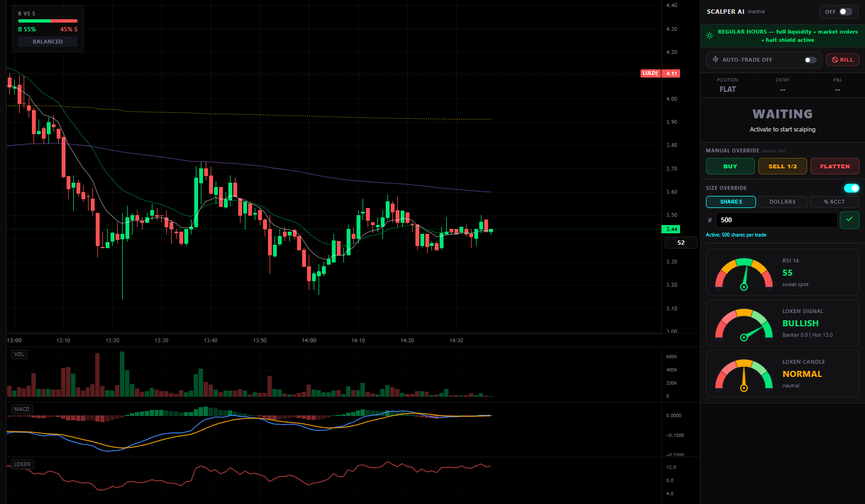Switch to the DOLLARS sizing tab

(782, 202)
